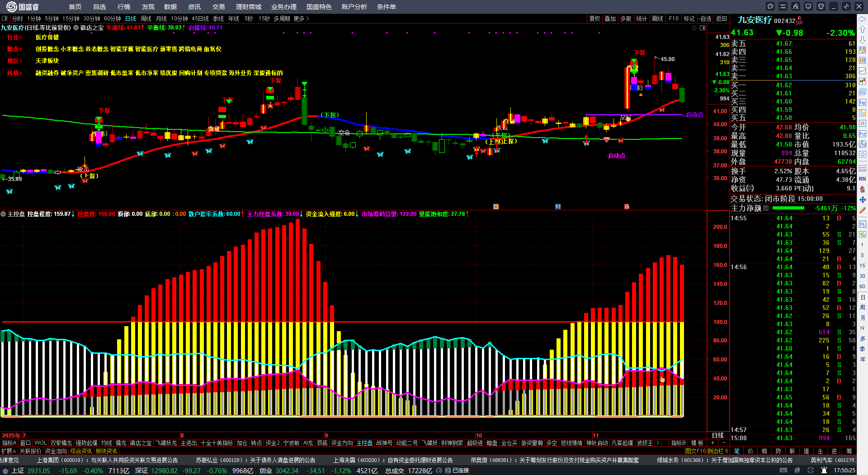This screenshot has width=868, height=475.
Task: Click the green 主力净额 progress bar
Action: (x=788, y=209)
